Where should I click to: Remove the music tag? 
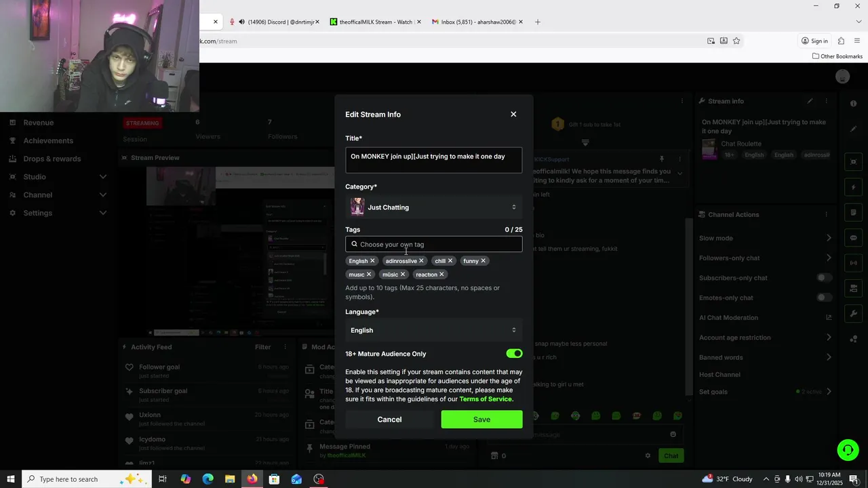point(369,274)
